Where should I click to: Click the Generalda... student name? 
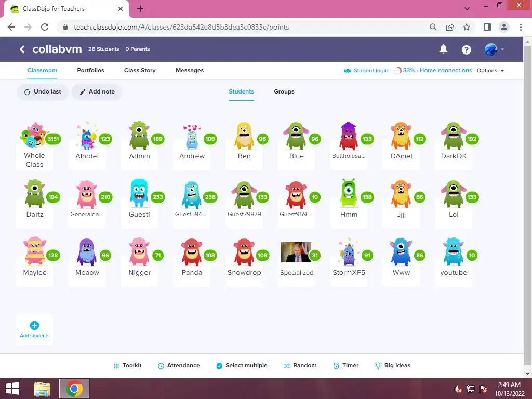click(x=87, y=214)
